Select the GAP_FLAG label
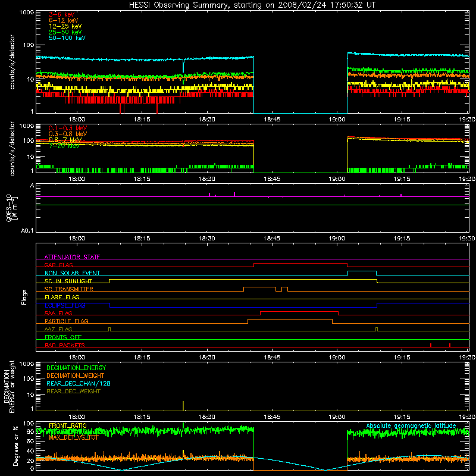This screenshot has height=476, width=476. (58, 265)
